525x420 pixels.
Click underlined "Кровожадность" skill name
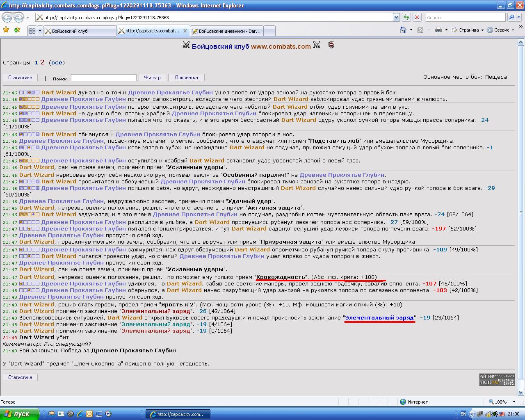(x=281, y=277)
